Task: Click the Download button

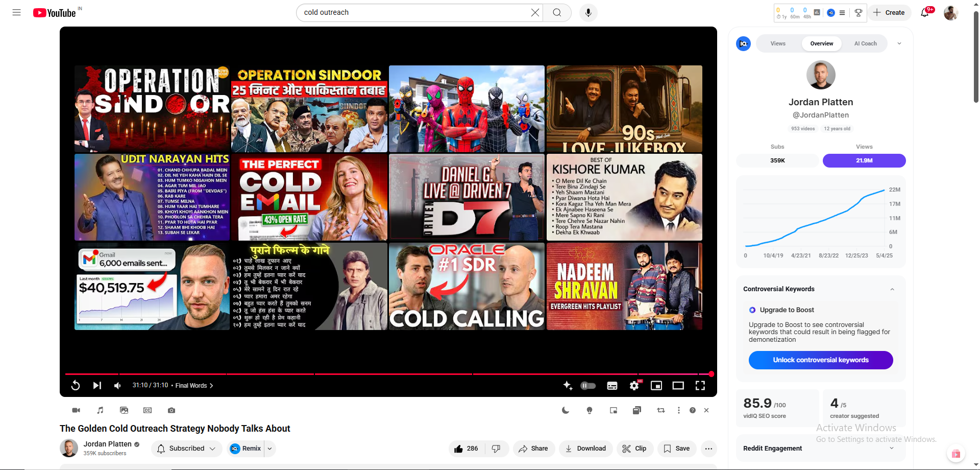Action: (x=585, y=449)
